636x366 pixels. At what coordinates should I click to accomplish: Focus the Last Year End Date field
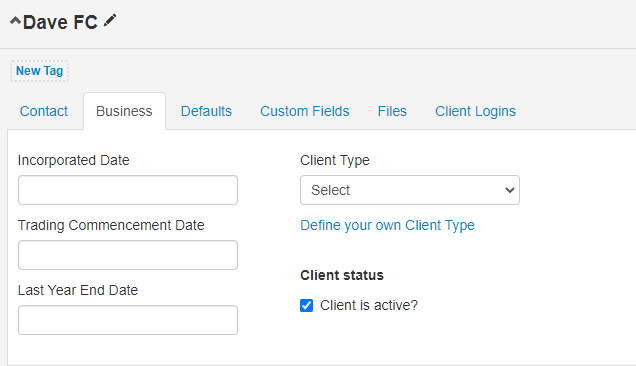tap(128, 320)
